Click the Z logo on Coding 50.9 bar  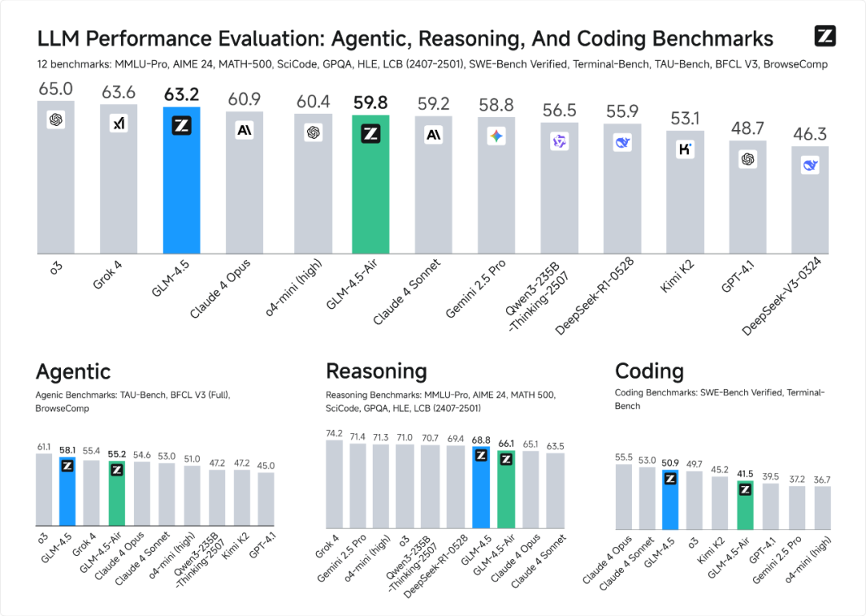pyautogui.click(x=670, y=478)
